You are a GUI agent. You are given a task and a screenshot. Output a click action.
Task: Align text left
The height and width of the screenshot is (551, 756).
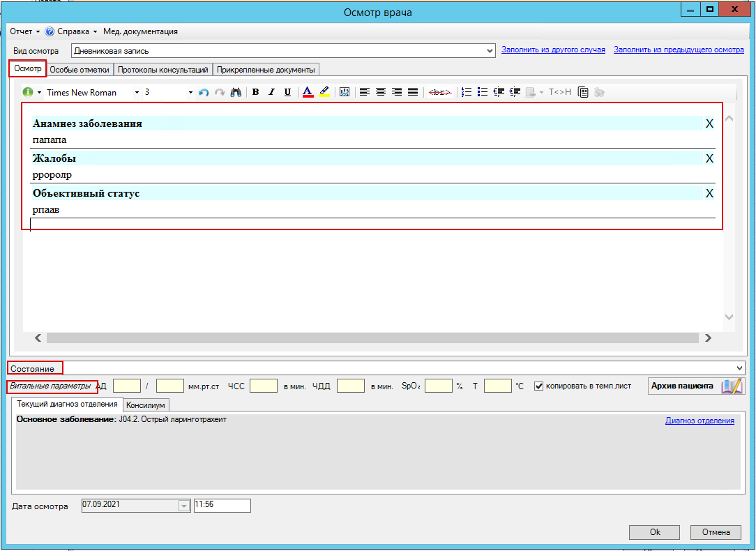(x=365, y=92)
